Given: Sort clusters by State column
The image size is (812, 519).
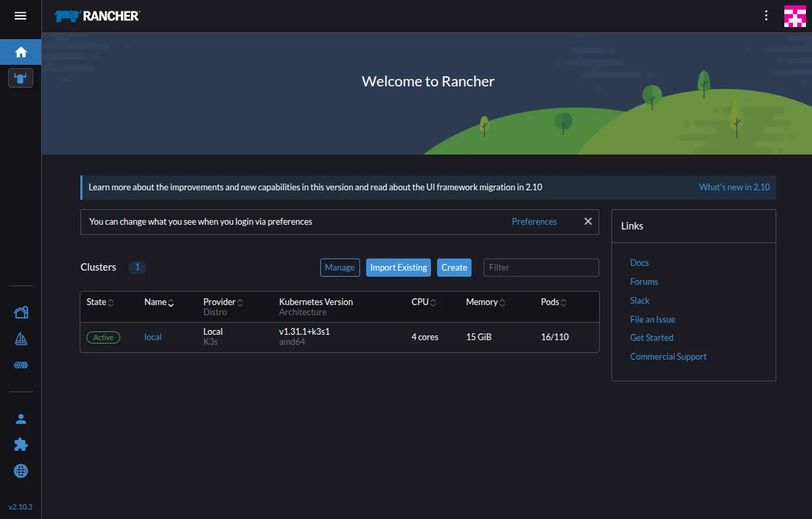Looking at the screenshot, I should 100,302.
